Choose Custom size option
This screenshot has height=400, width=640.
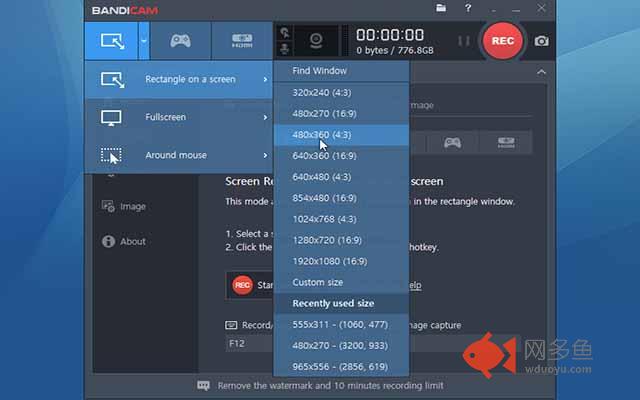[341, 282]
